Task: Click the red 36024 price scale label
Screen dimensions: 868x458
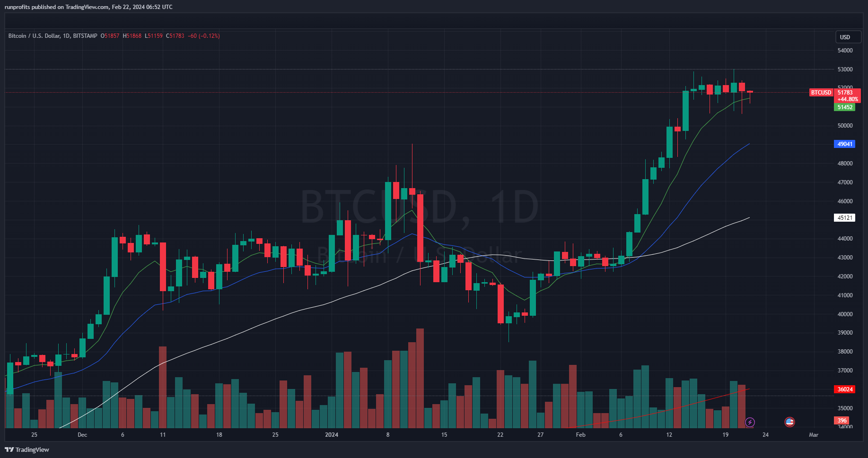Action: coord(845,389)
